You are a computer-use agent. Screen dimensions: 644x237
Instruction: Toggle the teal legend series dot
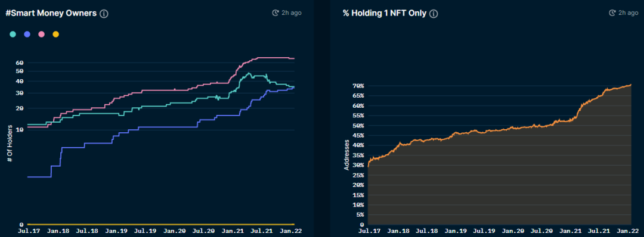[13, 35]
